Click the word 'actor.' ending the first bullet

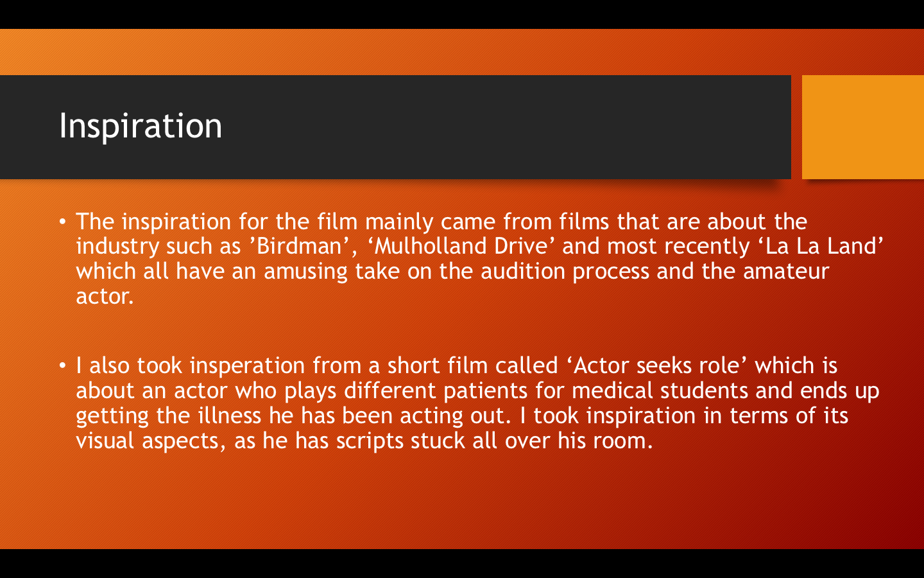pyautogui.click(x=105, y=296)
